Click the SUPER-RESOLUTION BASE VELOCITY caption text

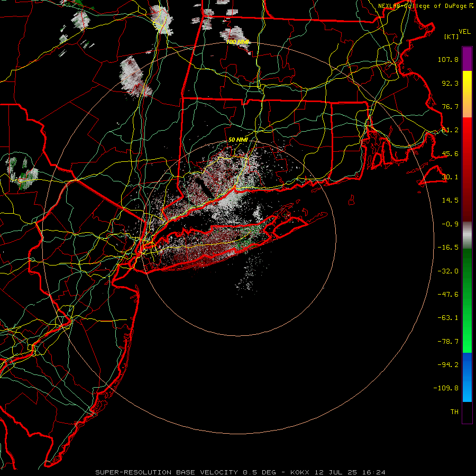pos(167,472)
